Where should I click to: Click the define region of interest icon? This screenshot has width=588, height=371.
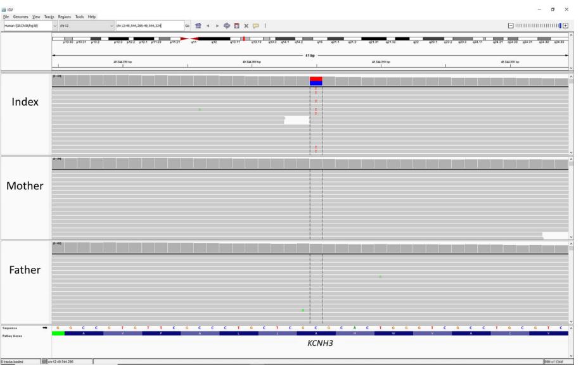[236, 26]
